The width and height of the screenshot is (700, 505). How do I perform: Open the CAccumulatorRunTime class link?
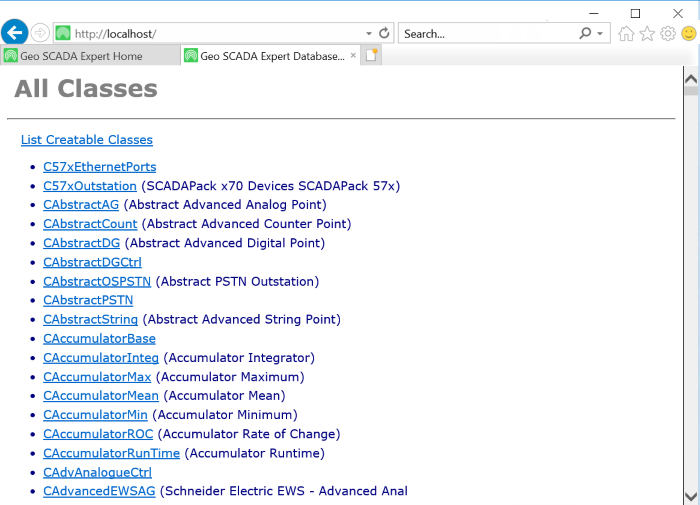pyautogui.click(x=111, y=453)
